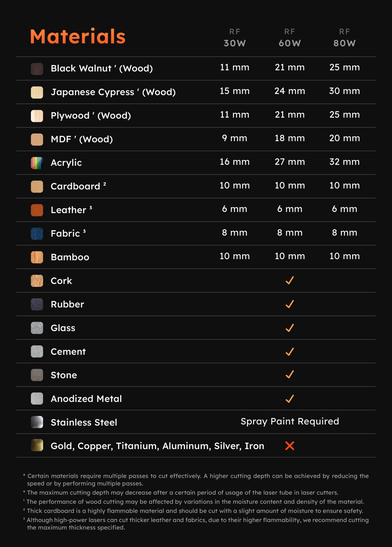
Task: Click the gold metals swatch icon
Action: pyautogui.click(x=37, y=445)
